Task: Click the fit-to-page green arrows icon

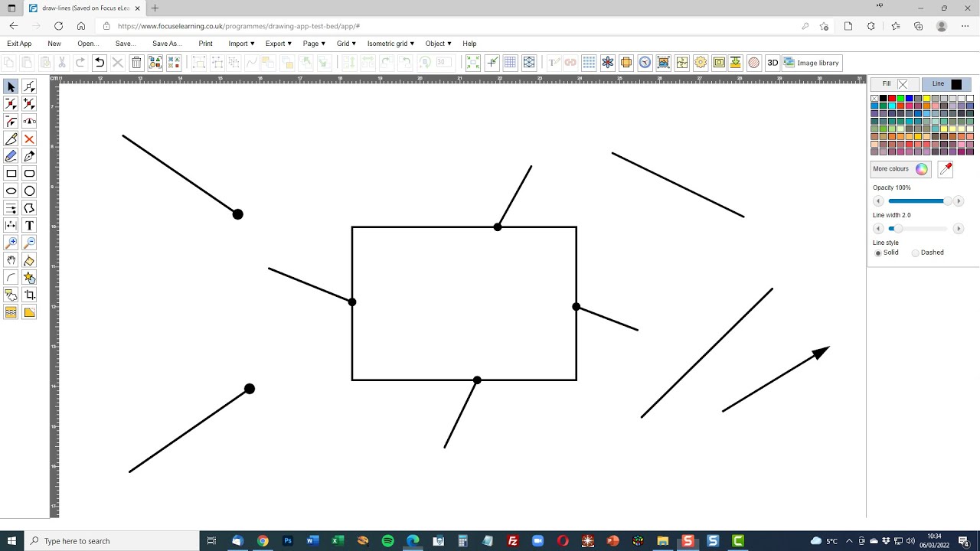Action: (473, 63)
